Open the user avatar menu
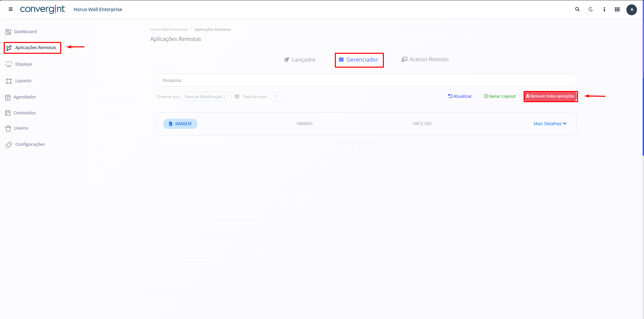 631,9
